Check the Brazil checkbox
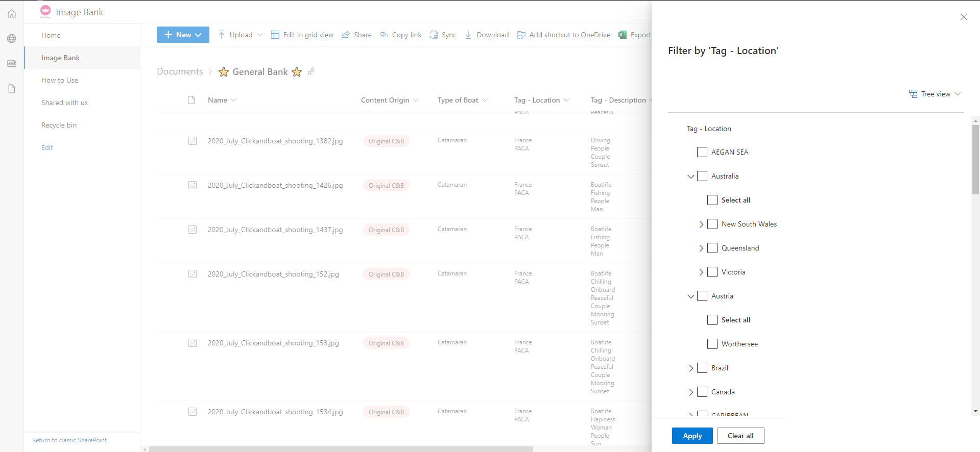Screen dimensions: 980x452 tap(702, 368)
